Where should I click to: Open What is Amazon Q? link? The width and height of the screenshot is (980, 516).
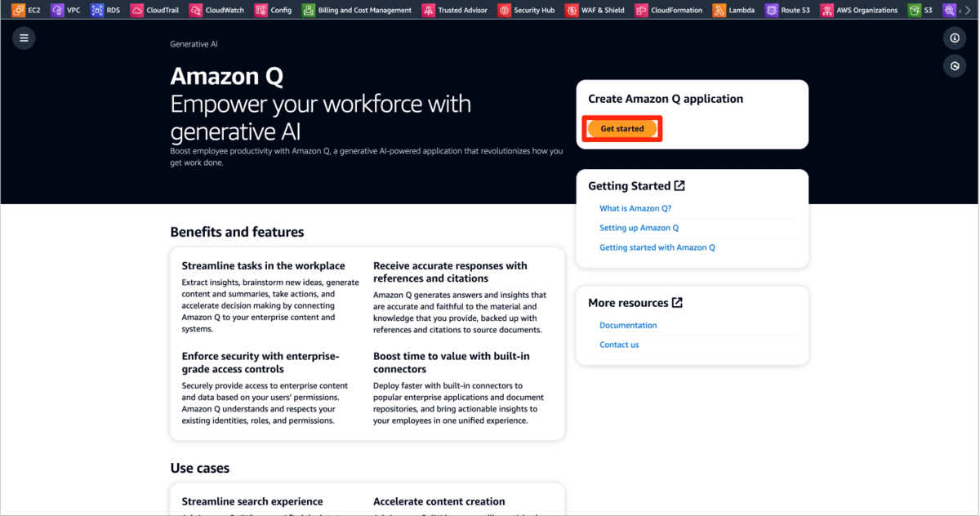635,208
